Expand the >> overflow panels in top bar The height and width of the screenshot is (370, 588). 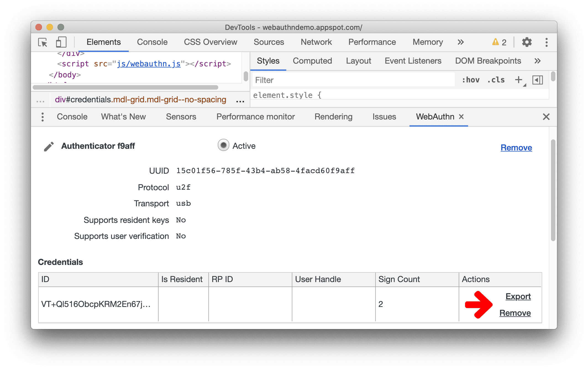(459, 42)
